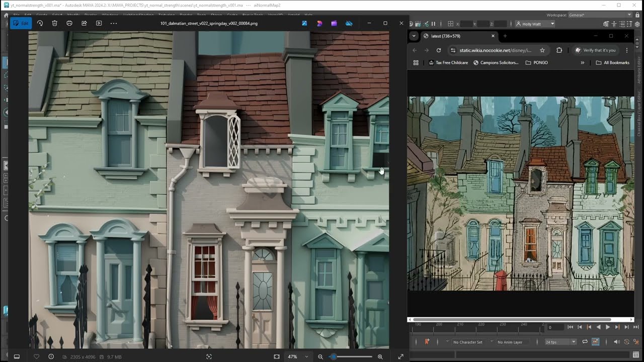Screen dimensions: 644x362
Task: Open Chrome tab search dropdown arrow
Action: pos(414,36)
